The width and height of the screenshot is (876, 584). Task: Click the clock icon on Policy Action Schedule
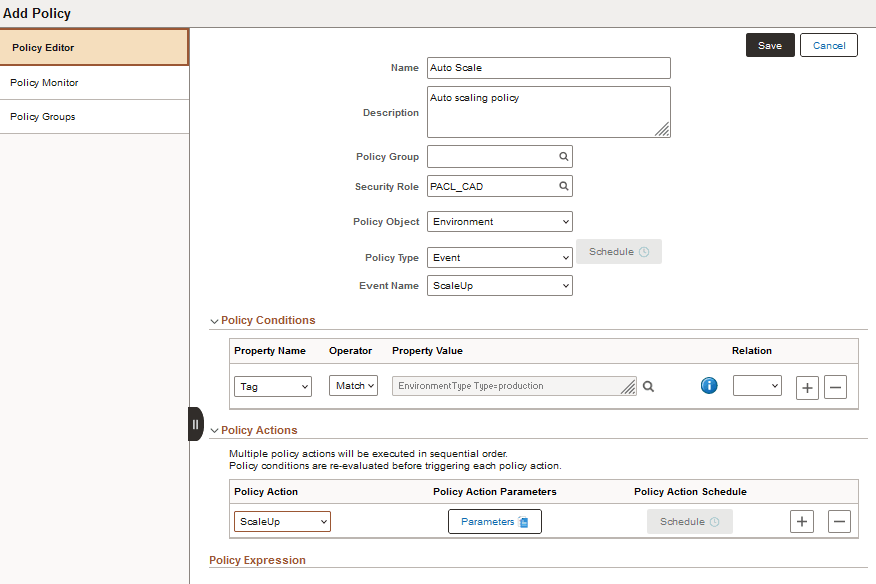[x=712, y=521]
